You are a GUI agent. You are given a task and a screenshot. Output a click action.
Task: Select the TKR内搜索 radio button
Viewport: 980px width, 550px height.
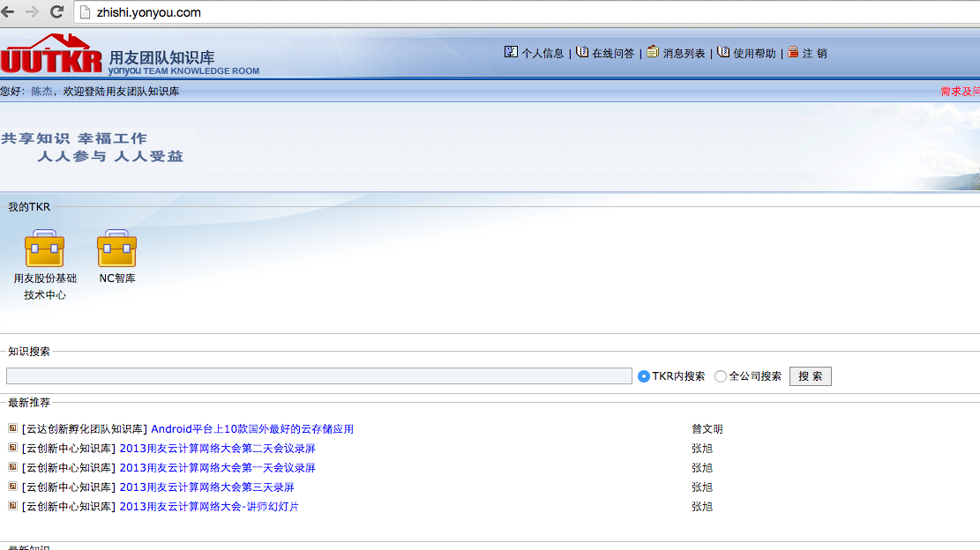644,376
